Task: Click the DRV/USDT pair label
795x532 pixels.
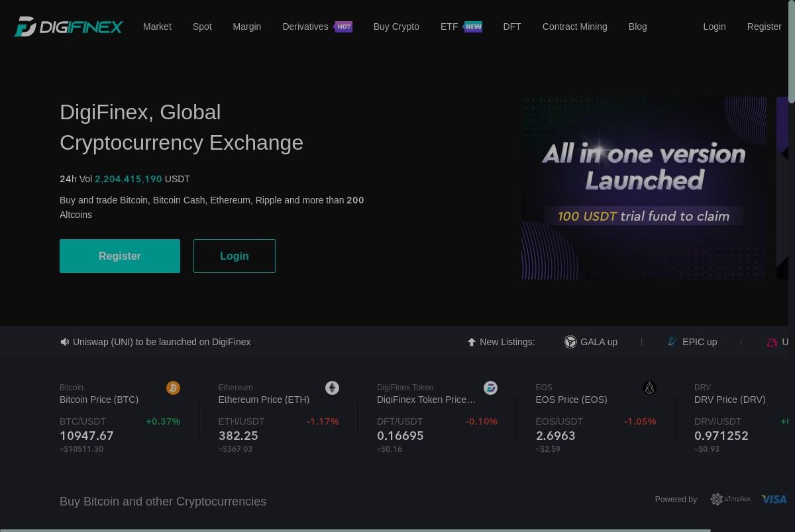Action: click(x=718, y=421)
